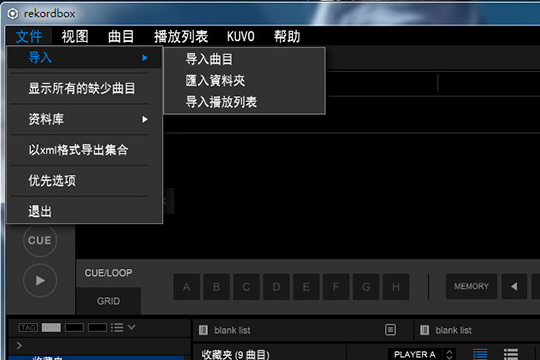The width and height of the screenshot is (540, 360).
Task: Trigger hot cue G
Action: pos(366,287)
